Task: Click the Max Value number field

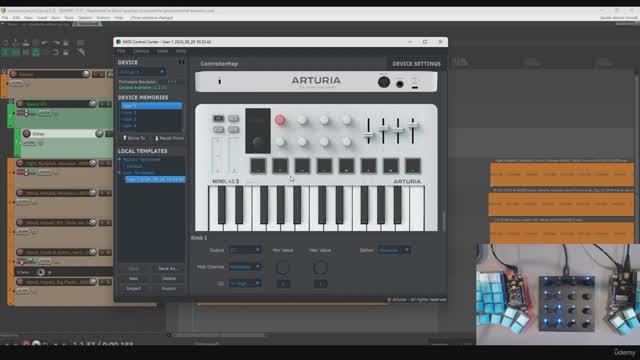Action: [x=320, y=284]
